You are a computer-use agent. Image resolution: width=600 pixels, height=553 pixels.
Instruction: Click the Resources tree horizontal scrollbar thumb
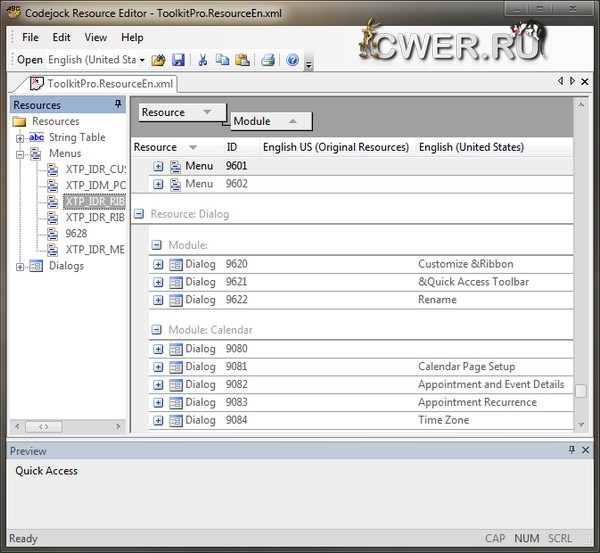44,426
